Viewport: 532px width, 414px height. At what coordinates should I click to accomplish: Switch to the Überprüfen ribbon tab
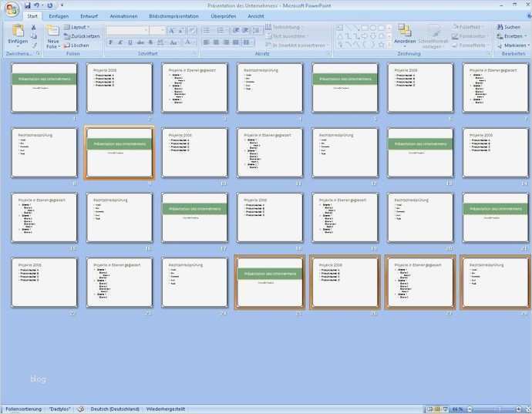click(x=224, y=16)
